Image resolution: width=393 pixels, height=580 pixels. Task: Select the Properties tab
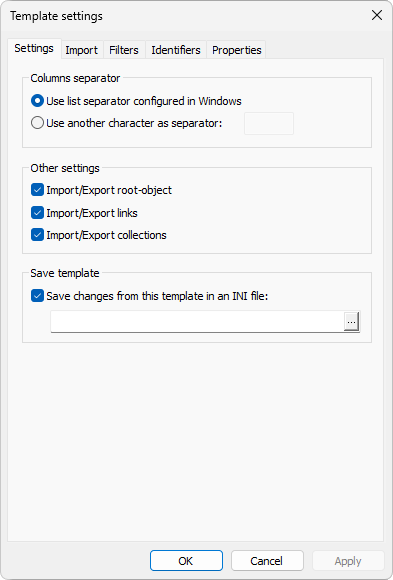(236, 50)
